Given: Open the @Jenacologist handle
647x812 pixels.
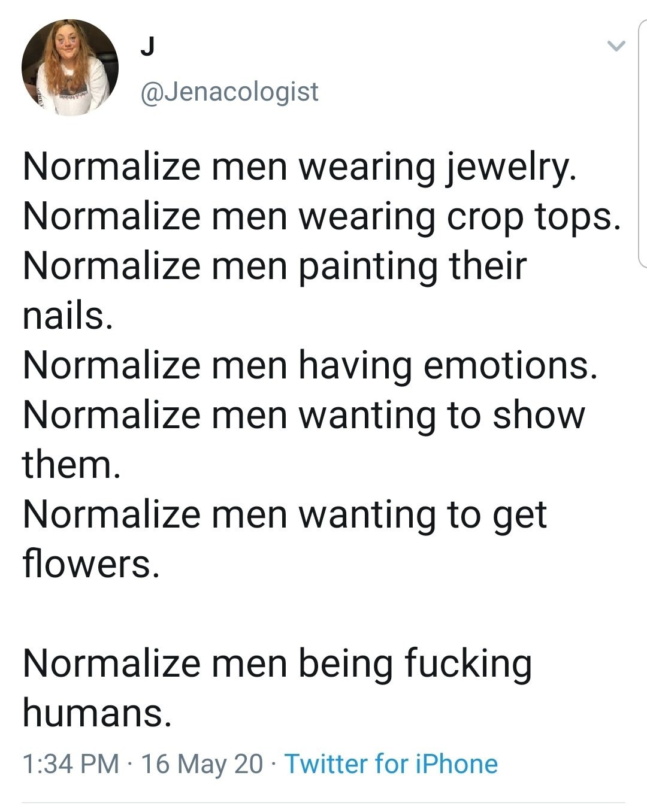Looking at the screenshot, I should pyautogui.click(x=229, y=92).
